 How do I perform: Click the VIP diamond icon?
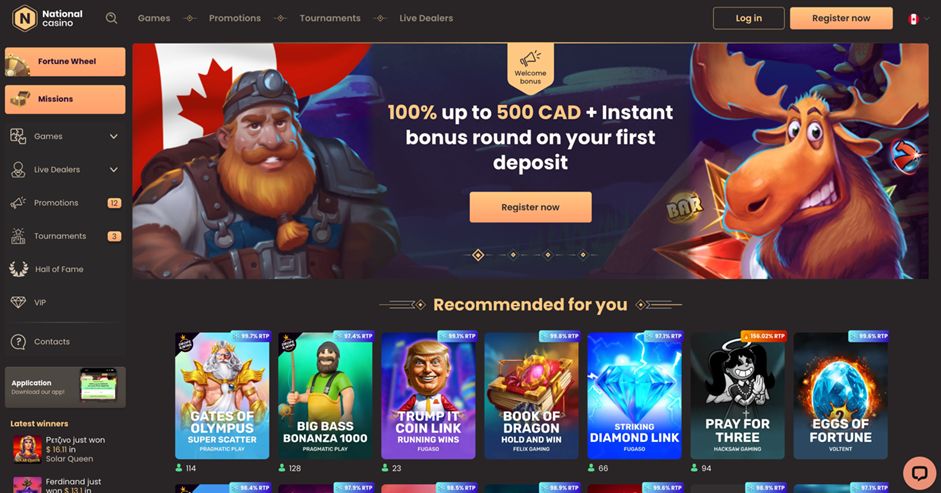coord(19,303)
